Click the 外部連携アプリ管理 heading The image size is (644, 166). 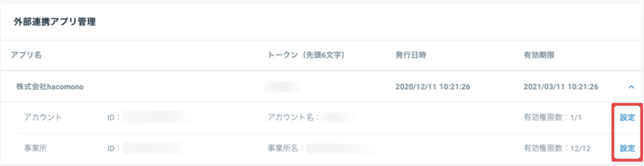pos(54,22)
